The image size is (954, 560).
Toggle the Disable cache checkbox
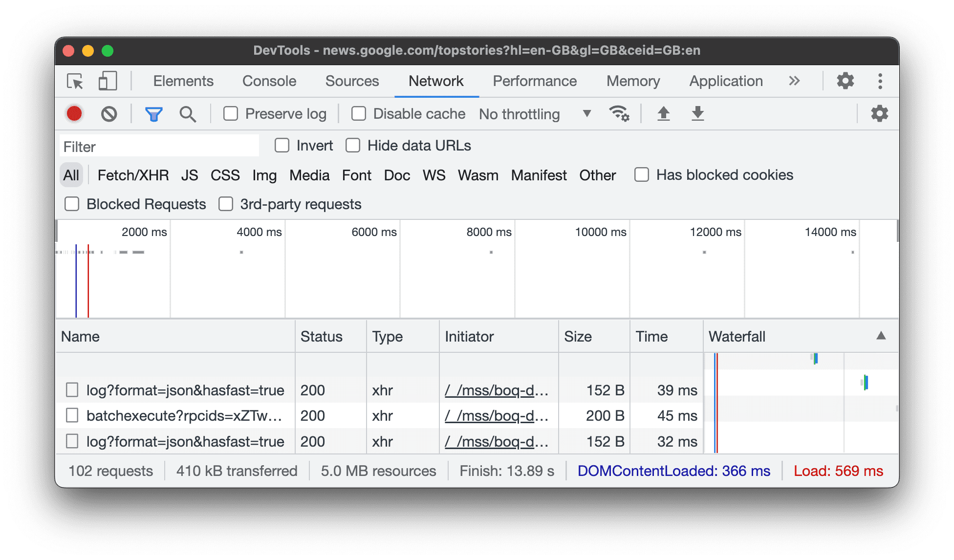357,113
